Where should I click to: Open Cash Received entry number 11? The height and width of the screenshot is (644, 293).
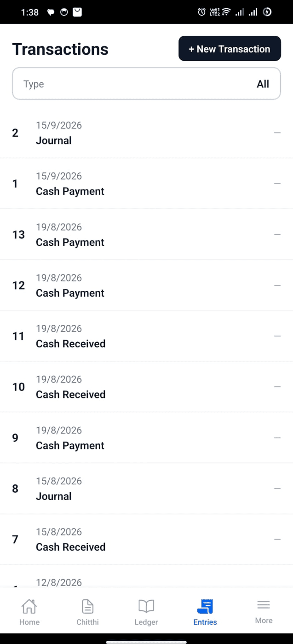(146, 336)
